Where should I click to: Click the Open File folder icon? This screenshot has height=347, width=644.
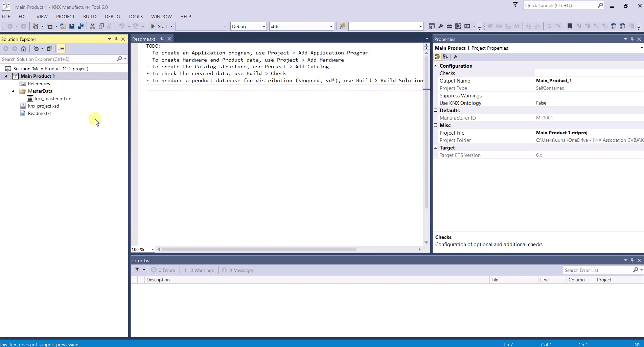coord(63,26)
